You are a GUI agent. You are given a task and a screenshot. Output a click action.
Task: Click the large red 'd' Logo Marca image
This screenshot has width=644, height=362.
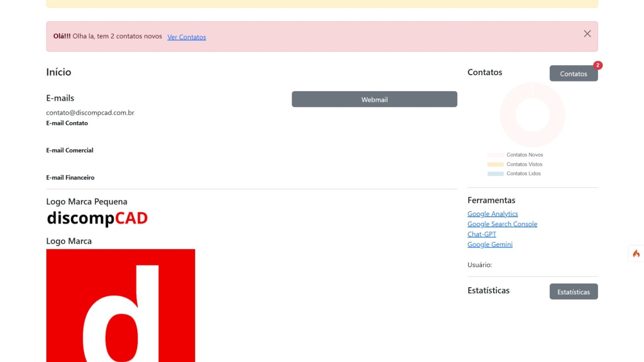click(120, 305)
